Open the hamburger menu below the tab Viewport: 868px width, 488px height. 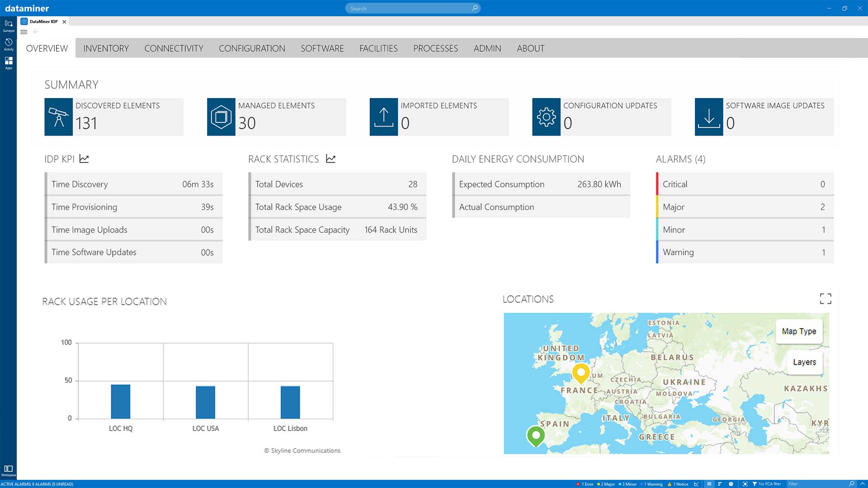point(24,32)
